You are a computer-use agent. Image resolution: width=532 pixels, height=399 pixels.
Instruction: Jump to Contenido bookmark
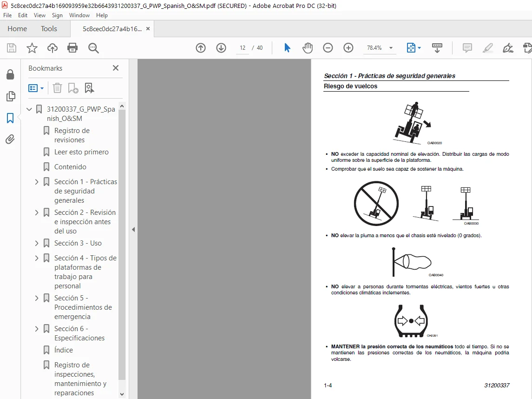point(70,167)
